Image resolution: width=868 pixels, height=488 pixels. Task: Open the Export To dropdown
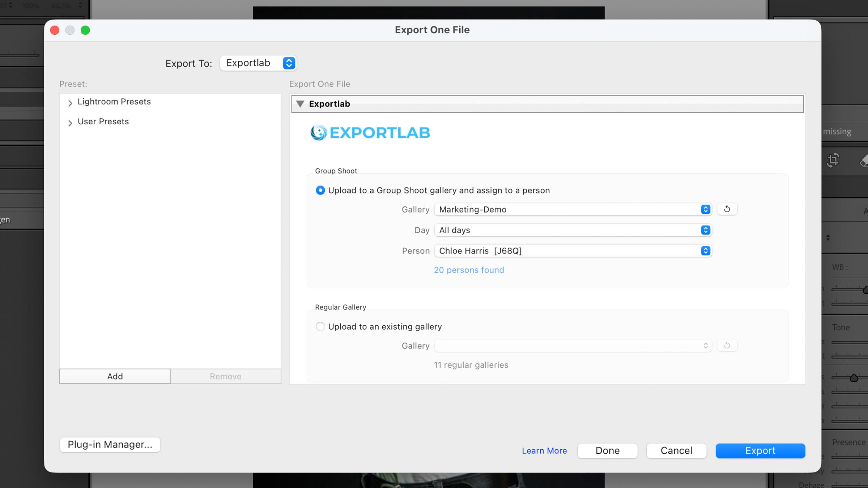tap(258, 63)
